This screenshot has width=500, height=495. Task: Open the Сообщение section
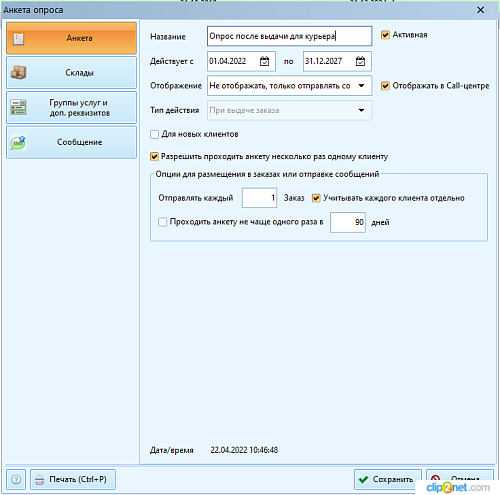click(71, 142)
